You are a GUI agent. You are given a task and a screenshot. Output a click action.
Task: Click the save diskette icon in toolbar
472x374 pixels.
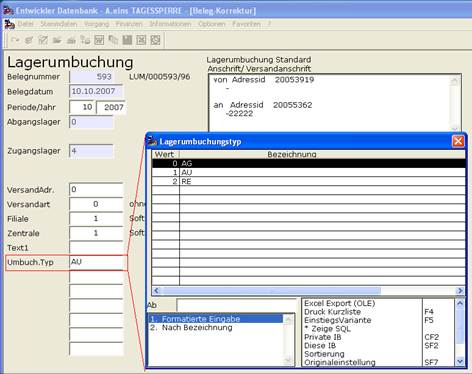coord(127,40)
